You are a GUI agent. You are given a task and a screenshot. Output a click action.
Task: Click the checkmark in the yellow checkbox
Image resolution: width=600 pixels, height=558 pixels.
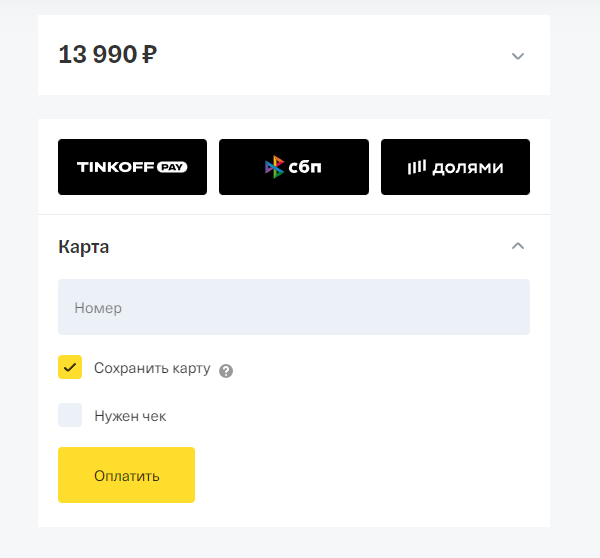coord(70,367)
